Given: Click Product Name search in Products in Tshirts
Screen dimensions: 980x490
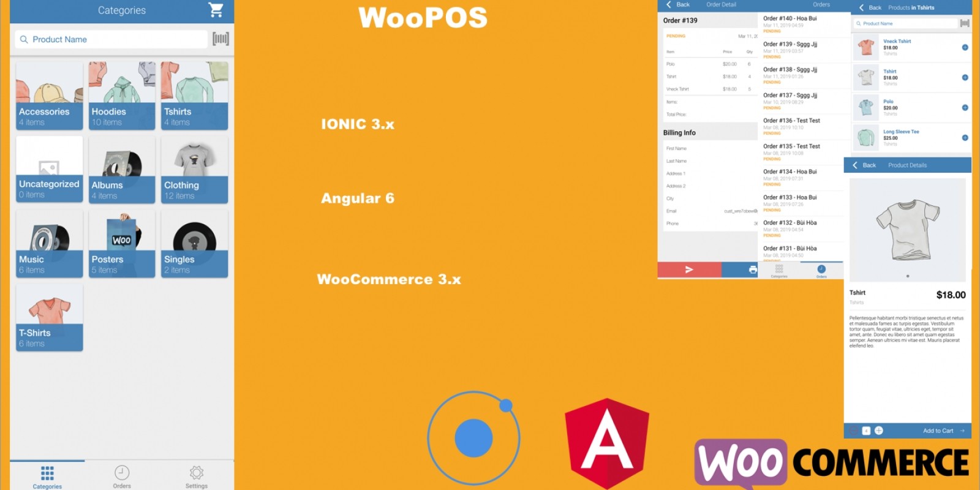Looking at the screenshot, I should pyautogui.click(x=905, y=23).
